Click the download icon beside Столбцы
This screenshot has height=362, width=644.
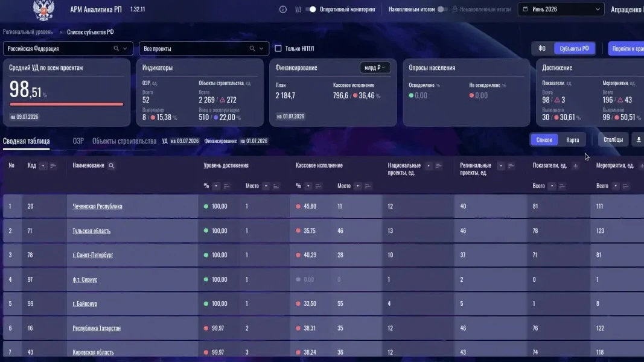639,139
